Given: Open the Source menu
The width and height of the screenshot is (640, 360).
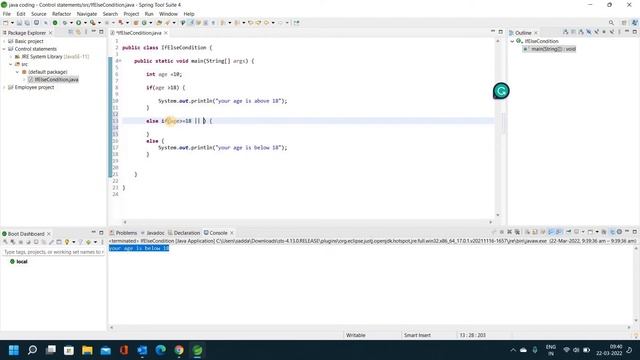Looking at the screenshot, I should pyautogui.click(x=39, y=14).
